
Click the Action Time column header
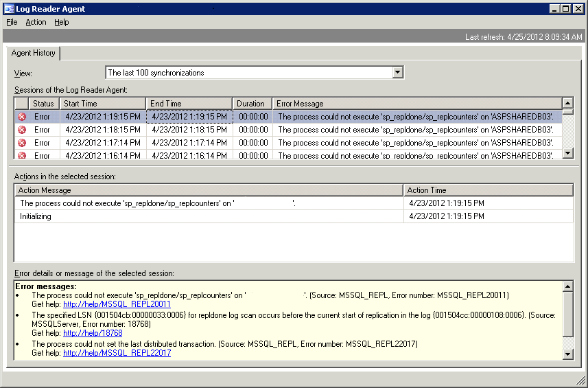[489, 190]
